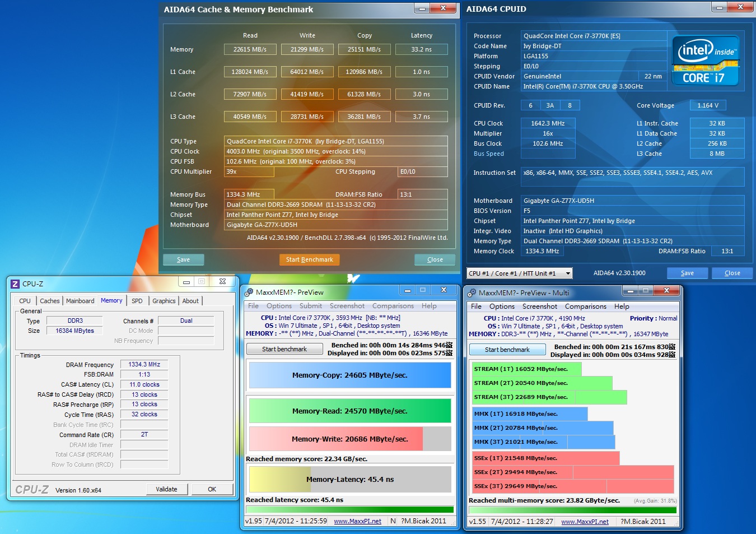The height and width of the screenshot is (534, 756).
Task: Open Comparisons menu in MaxxMEM Multi window
Action: pos(586,307)
